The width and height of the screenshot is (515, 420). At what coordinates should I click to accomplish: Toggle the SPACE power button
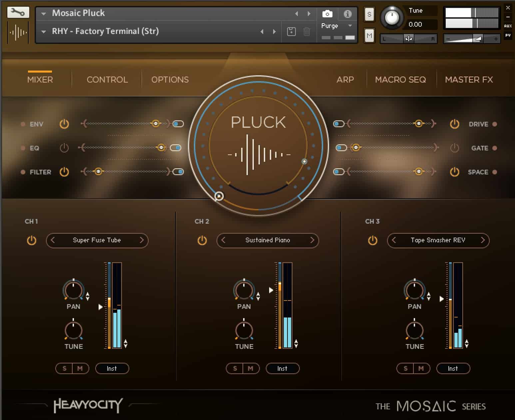(x=454, y=172)
